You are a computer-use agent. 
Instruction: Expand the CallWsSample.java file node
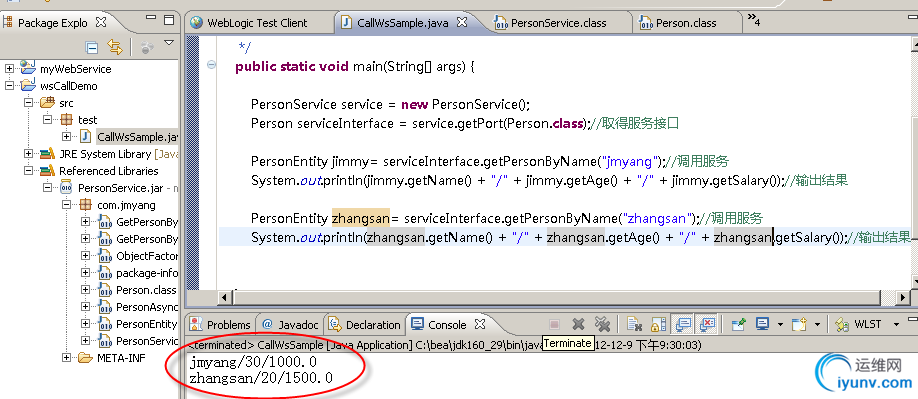(x=66, y=136)
